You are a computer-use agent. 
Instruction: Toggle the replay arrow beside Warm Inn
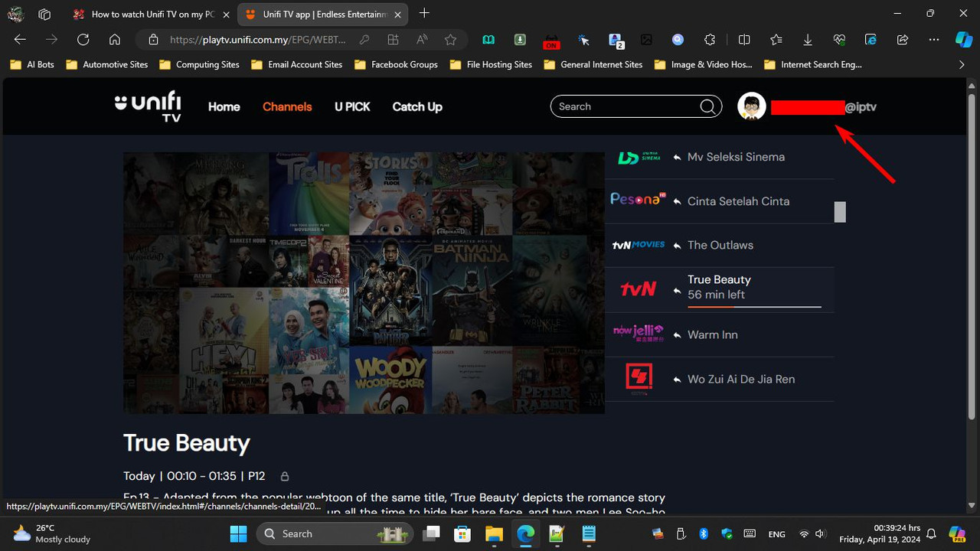tap(677, 334)
